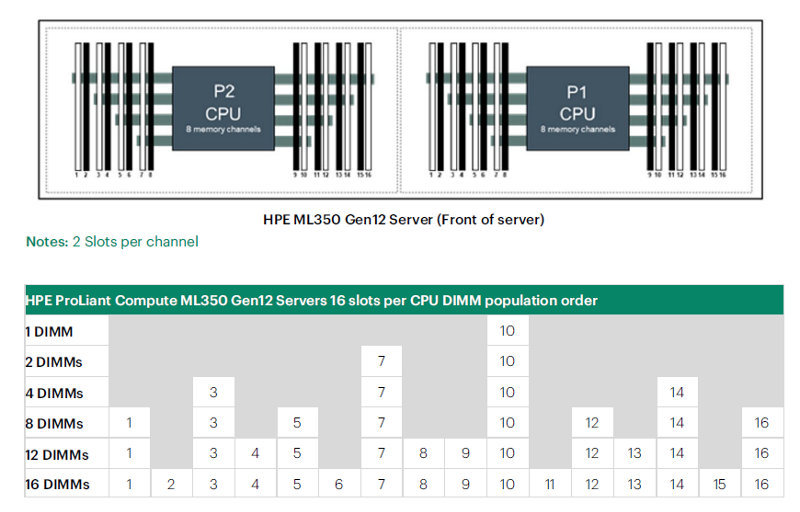Click cell 10 in the 4 DIMMs row
Viewport: 800px width, 512px height.
508,392
